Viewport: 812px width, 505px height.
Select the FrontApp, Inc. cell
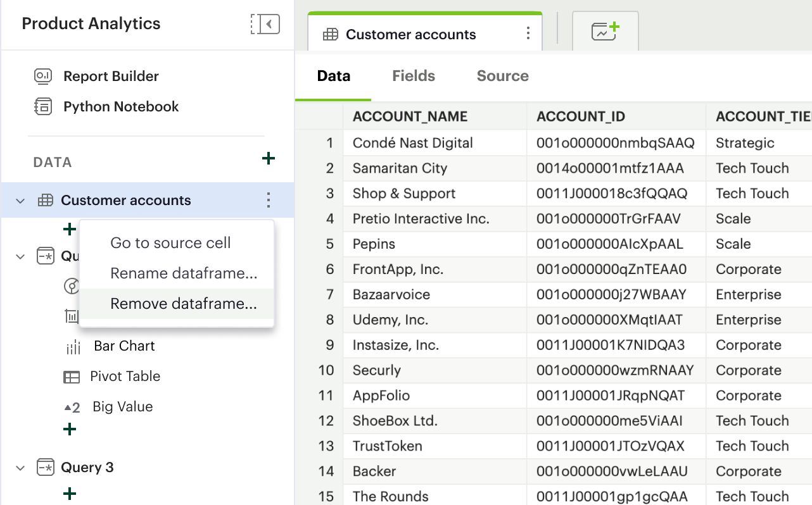435,270
